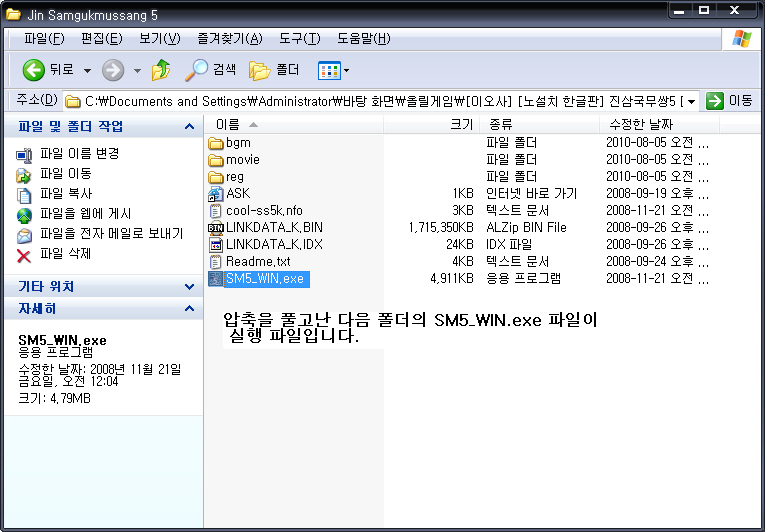Select the ASK internet shortcut icon
The image size is (765, 532).
coord(216,194)
